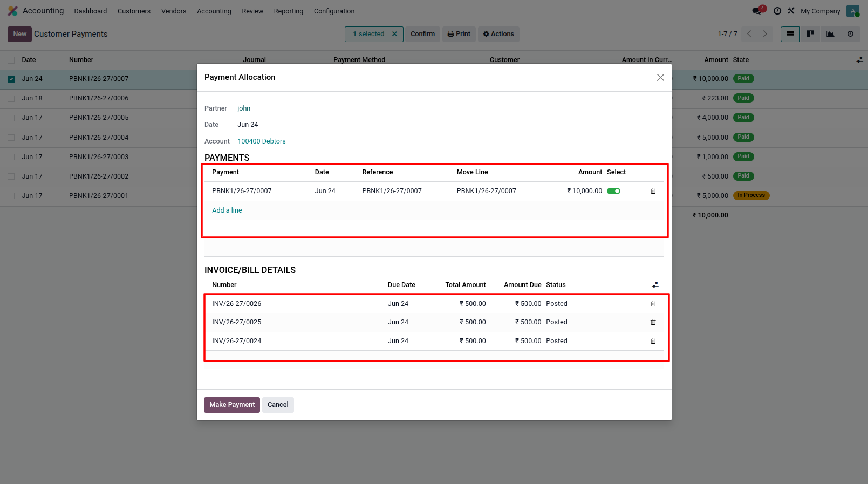Delete the PBNK1/26-27/0007 payment line
Screen dimensions: 868x484
[653, 191]
